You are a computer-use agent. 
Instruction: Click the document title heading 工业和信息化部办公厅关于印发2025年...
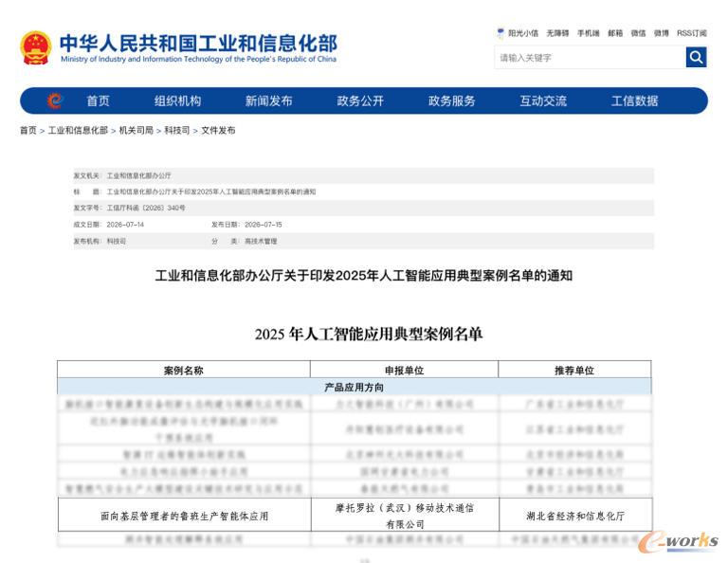click(364, 275)
